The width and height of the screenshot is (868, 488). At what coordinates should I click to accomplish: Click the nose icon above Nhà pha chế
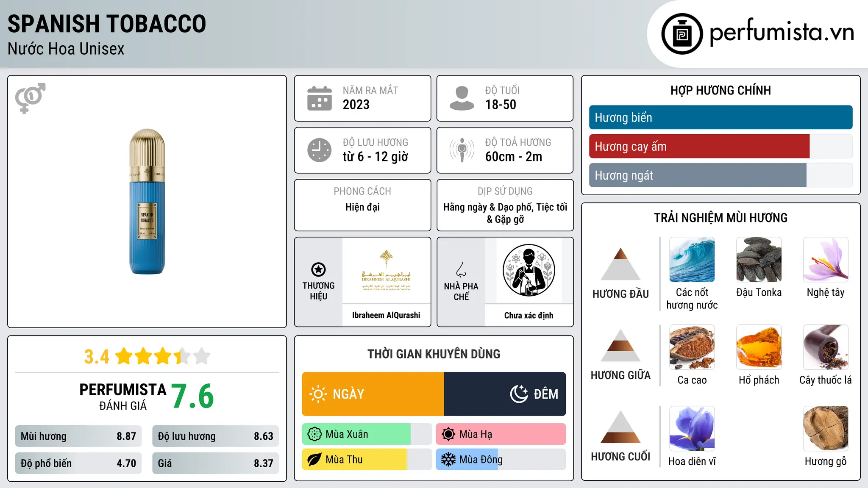(x=461, y=269)
